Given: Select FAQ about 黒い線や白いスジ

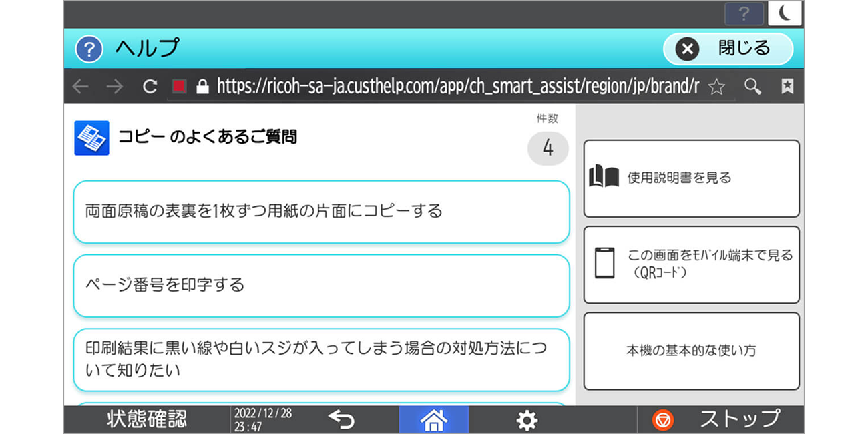Looking at the screenshot, I should [x=321, y=359].
